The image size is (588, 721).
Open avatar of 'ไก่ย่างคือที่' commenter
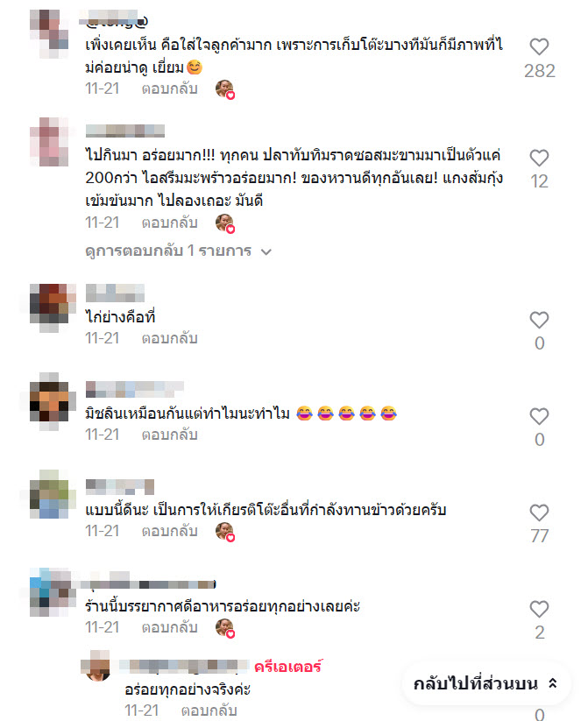coord(52,307)
